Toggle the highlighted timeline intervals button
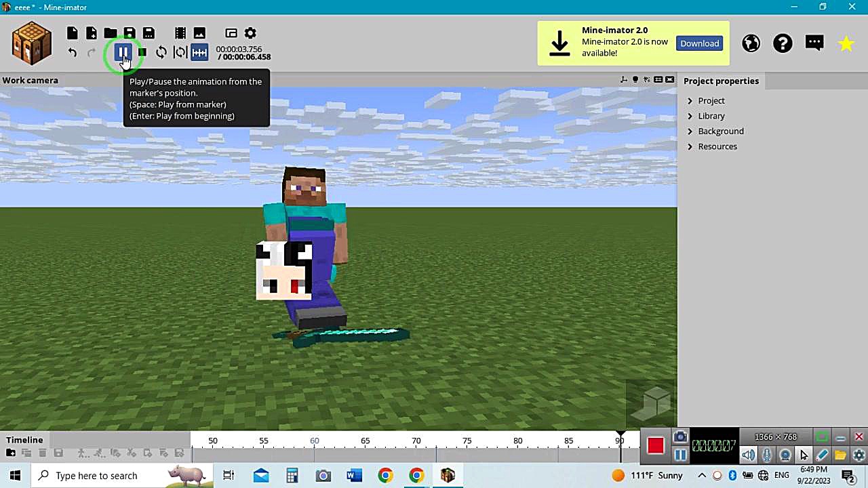The image size is (868, 488). [x=199, y=52]
